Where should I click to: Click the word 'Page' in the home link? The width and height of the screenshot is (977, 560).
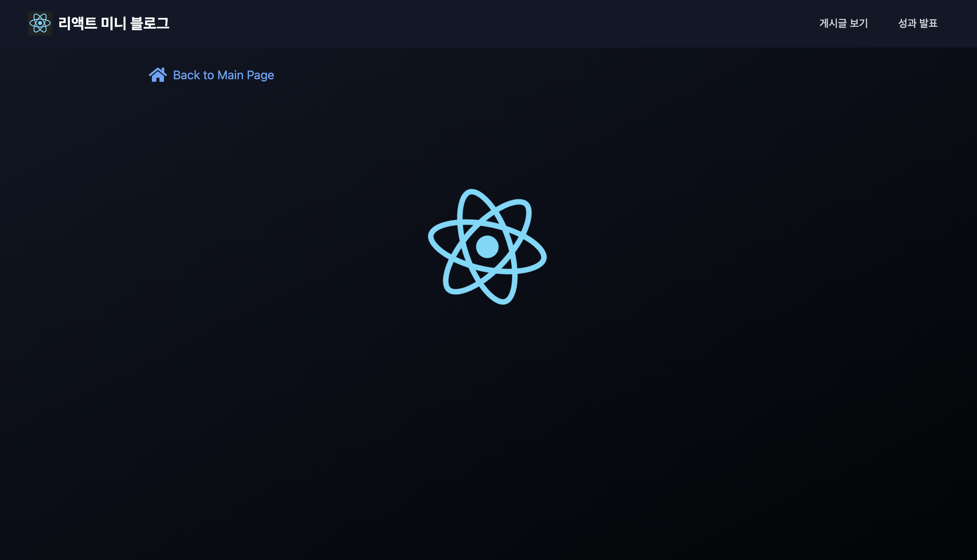[x=260, y=75]
